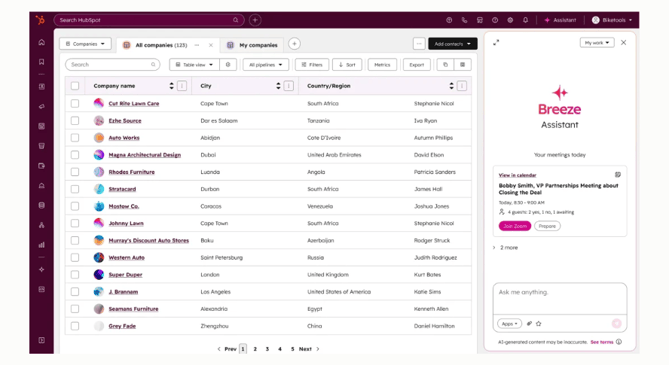The height and width of the screenshot is (365, 669).
Task: Go to page 2 of results
Action: 255,349
